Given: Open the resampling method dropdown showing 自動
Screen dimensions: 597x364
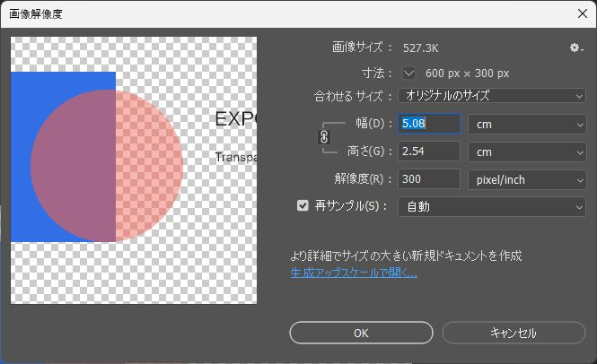Looking at the screenshot, I should coord(492,206).
